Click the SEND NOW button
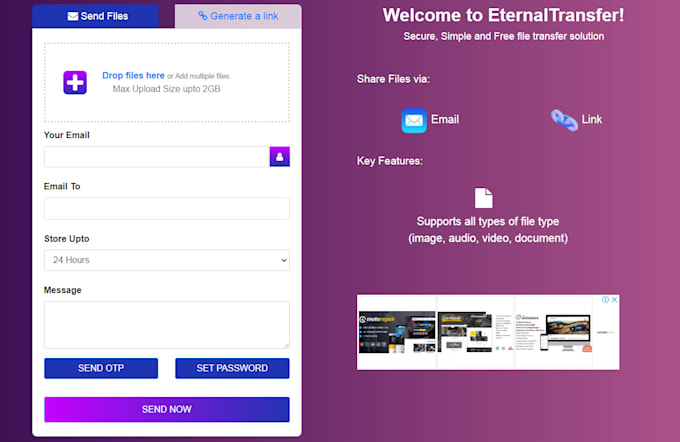680x442 pixels. (x=167, y=409)
